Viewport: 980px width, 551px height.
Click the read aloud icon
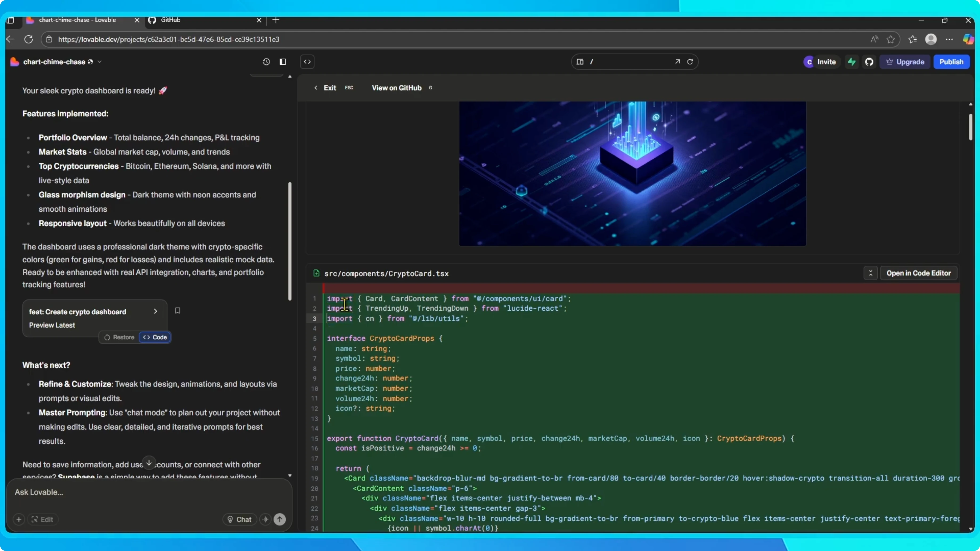point(874,39)
